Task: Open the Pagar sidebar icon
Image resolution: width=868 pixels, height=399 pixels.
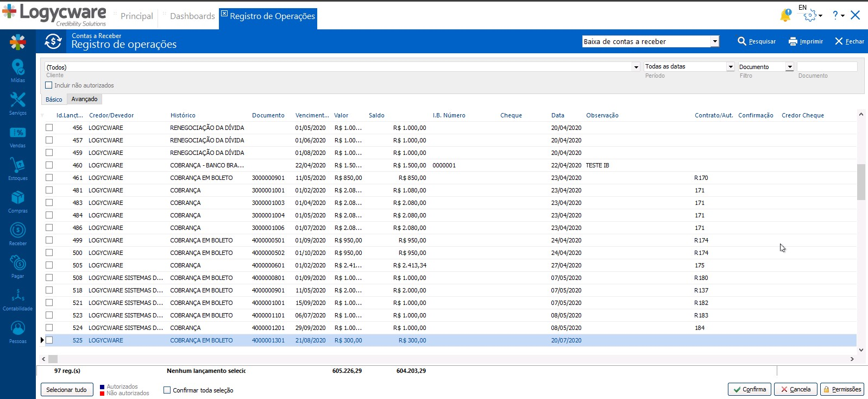Action: coord(17,264)
